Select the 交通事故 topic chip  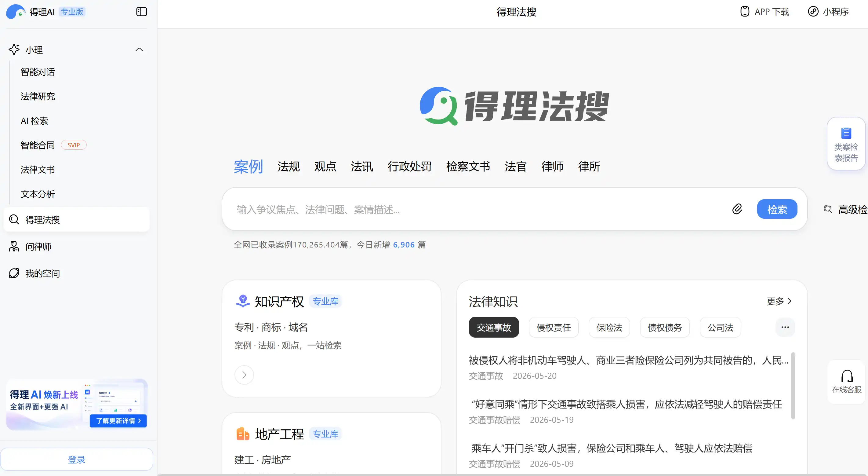click(x=494, y=327)
